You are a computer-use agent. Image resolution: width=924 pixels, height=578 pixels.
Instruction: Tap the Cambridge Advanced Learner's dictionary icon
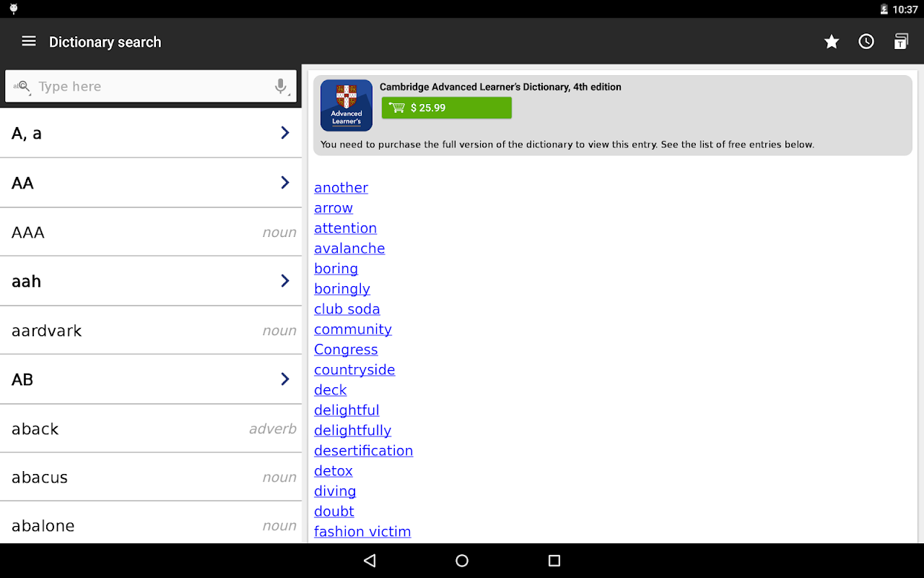[346, 105]
